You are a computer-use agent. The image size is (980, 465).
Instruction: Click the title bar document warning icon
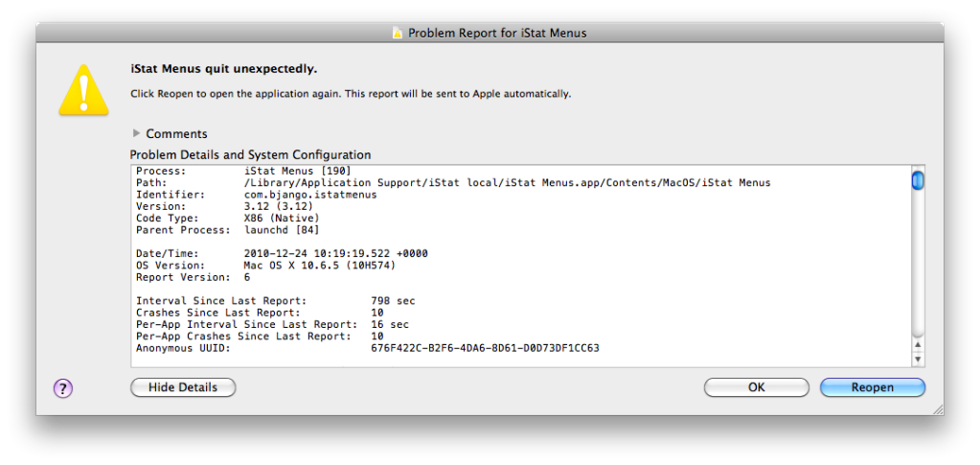[x=398, y=34]
